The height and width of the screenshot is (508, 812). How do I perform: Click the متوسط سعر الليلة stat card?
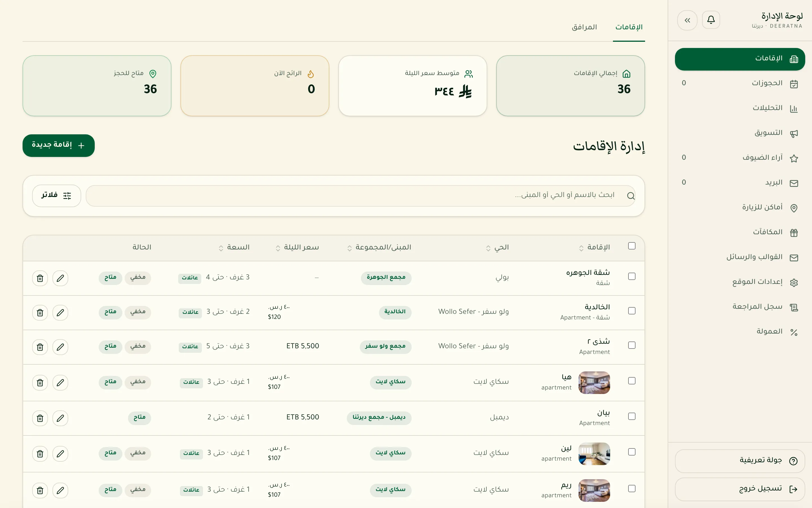click(x=413, y=86)
